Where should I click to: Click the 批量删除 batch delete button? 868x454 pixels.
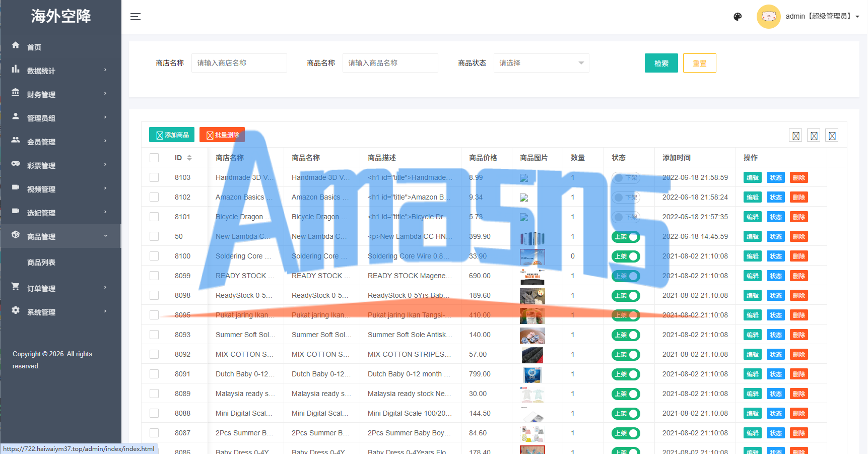tap(222, 135)
